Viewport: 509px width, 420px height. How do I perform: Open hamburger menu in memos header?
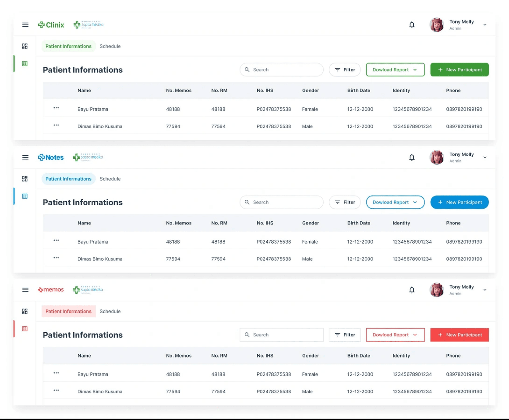click(25, 290)
